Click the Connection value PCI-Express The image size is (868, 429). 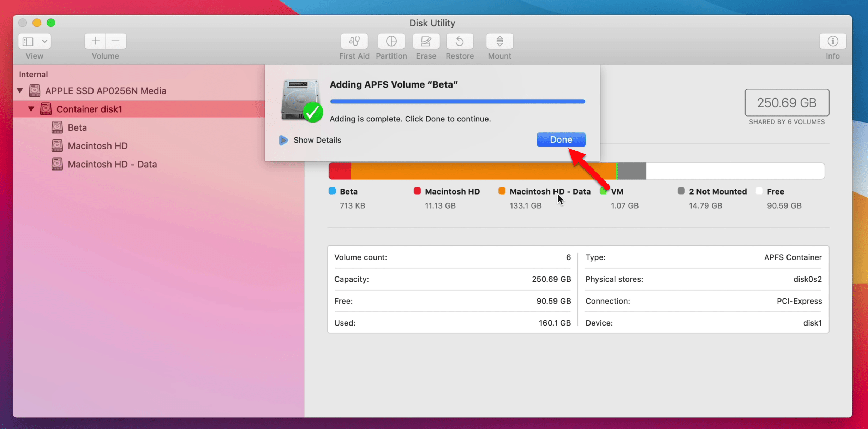799,301
